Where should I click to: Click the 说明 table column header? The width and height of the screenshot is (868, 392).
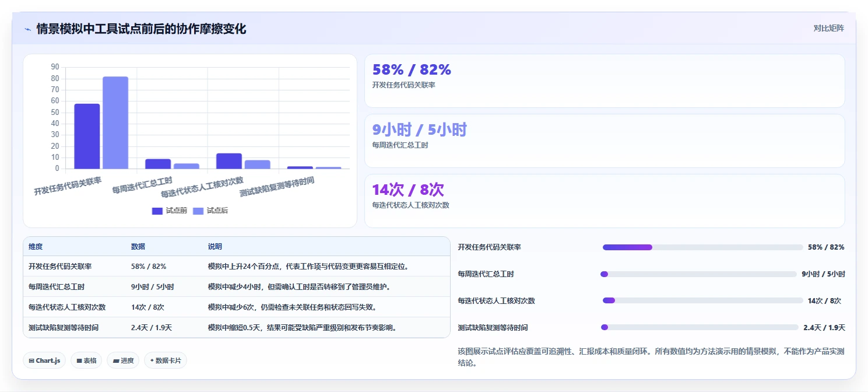pos(215,247)
